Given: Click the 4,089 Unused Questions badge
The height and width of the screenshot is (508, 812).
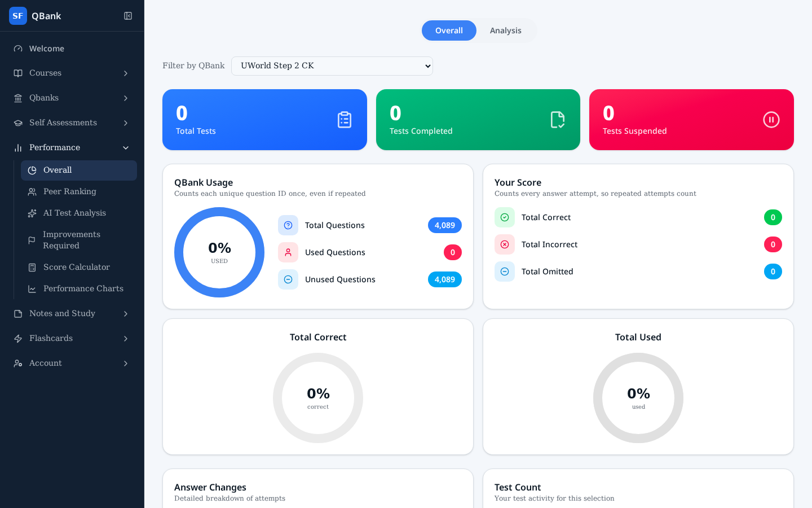Looking at the screenshot, I should coord(445,279).
